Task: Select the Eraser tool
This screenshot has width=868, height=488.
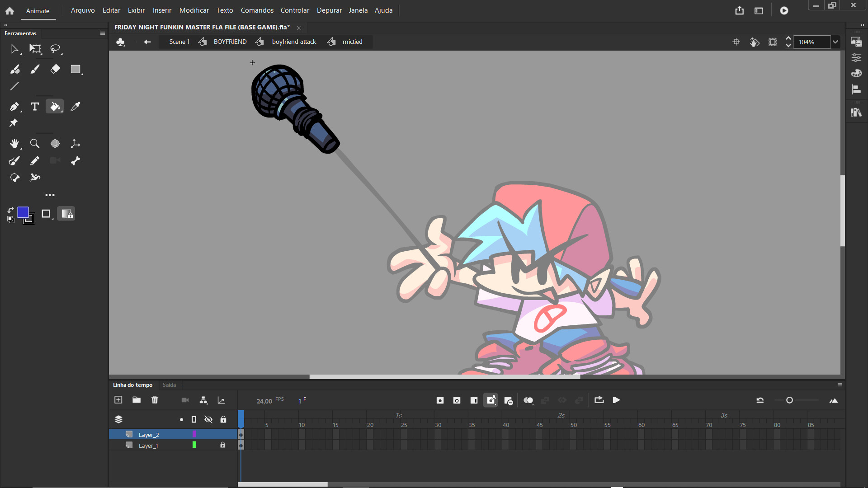Action: [55, 69]
